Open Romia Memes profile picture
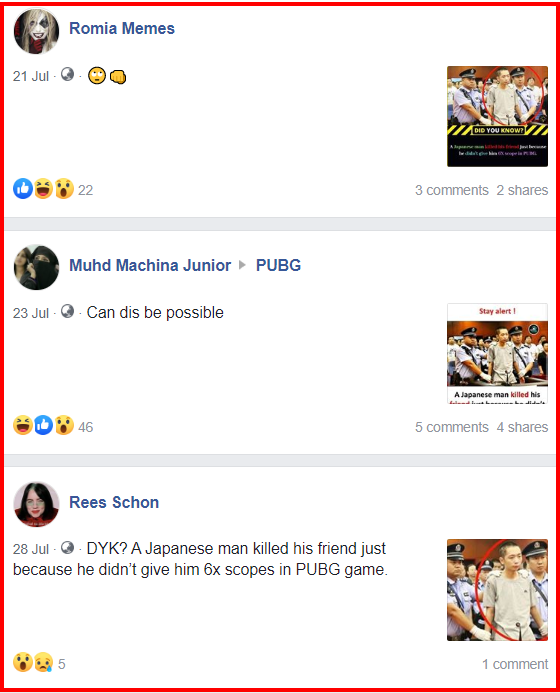Screen dimensions: 560x693 tap(36, 30)
